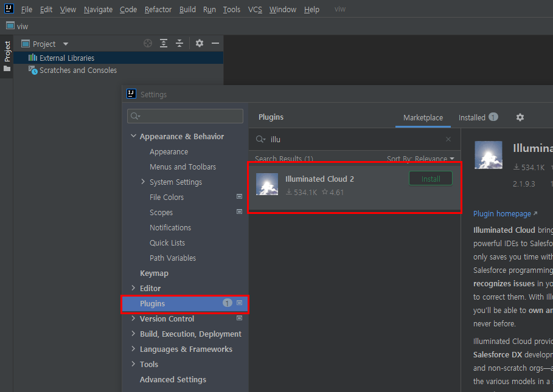
Task: Click the Plugins update count badge
Action: click(x=227, y=303)
